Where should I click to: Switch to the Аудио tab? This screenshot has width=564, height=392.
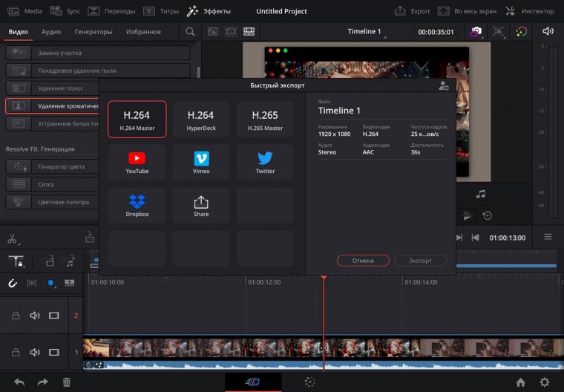(x=51, y=32)
